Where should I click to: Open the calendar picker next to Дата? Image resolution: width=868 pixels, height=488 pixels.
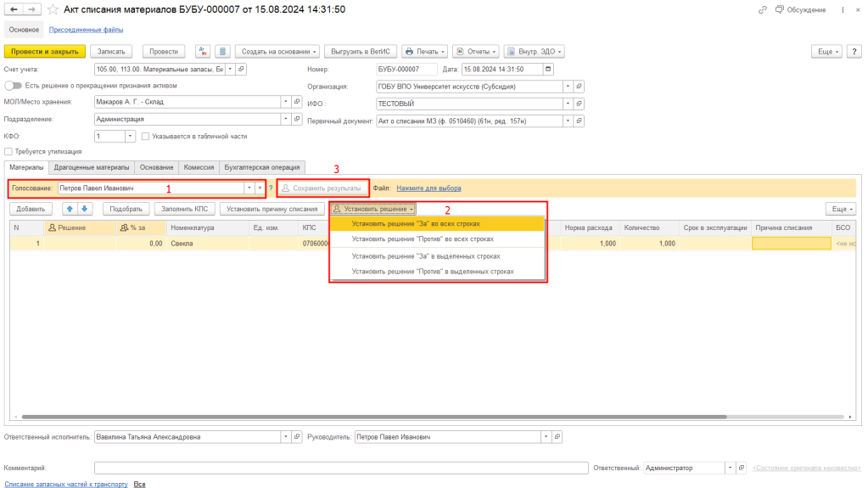pos(547,69)
